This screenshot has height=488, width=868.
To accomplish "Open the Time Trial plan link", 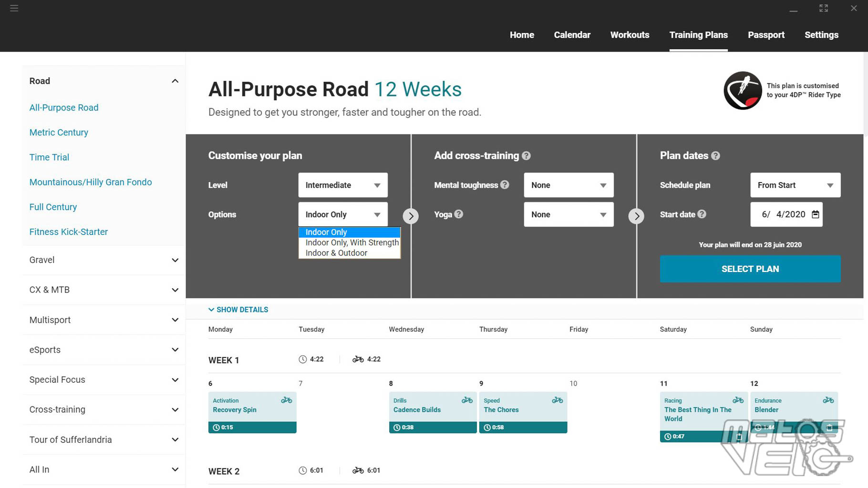I will click(x=49, y=157).
